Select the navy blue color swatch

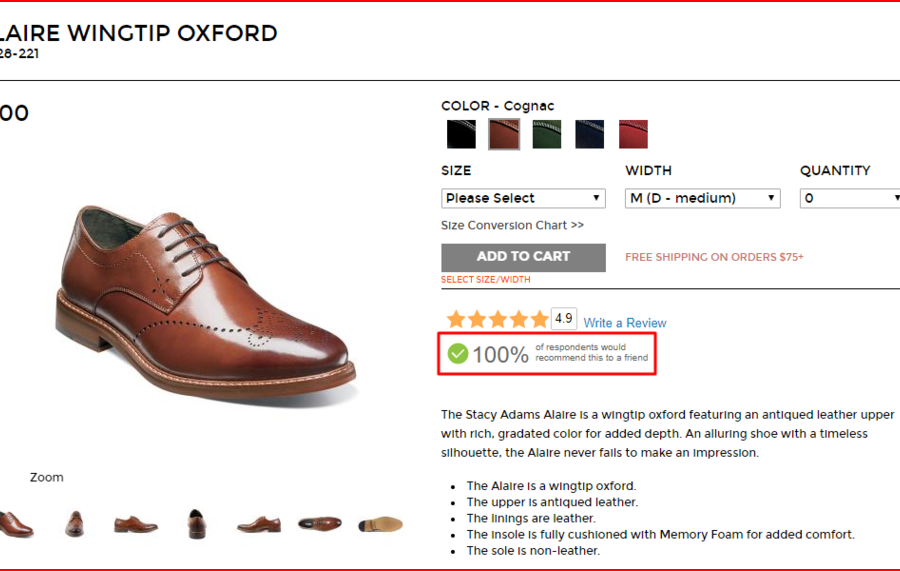[x=590, y=134]
